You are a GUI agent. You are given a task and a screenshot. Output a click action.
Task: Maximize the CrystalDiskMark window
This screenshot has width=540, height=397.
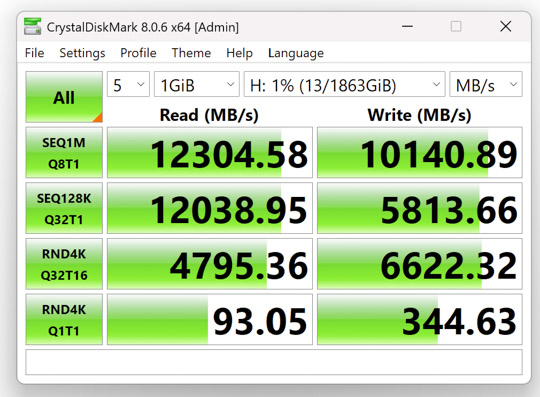(456, 27)
